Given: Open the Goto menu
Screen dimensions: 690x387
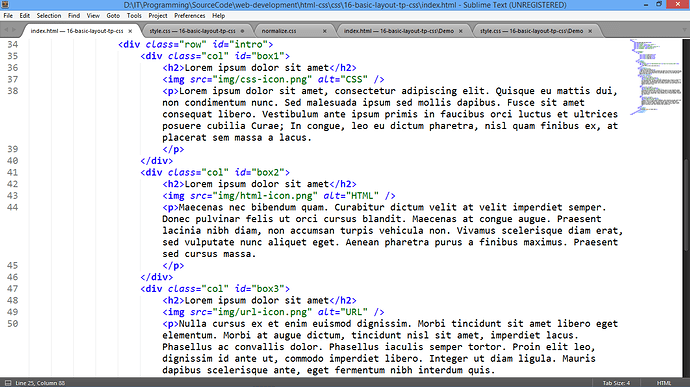Looking at the screenshot, I should pos(113,15).
